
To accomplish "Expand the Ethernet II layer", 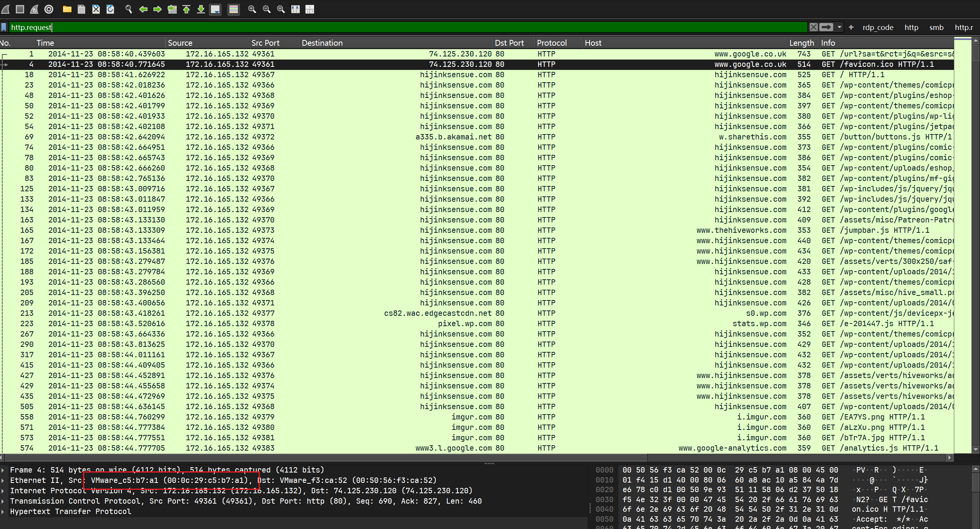I will click(3, 480).
